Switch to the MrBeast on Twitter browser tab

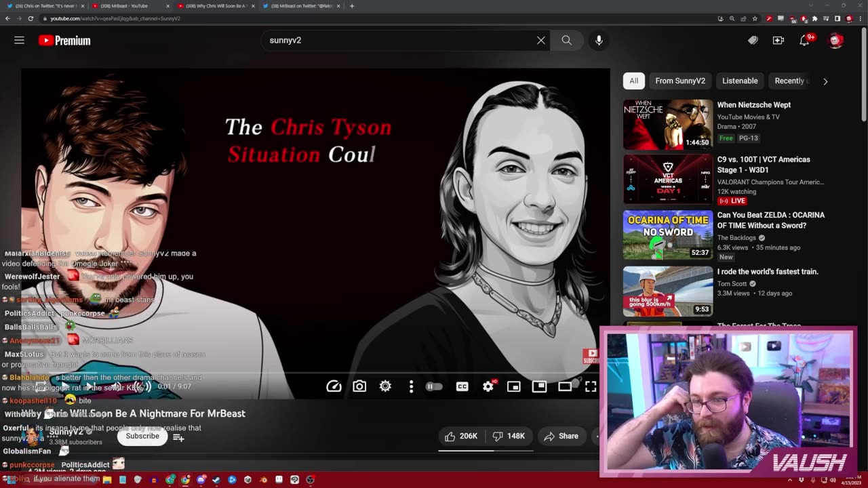click(301, 5)
